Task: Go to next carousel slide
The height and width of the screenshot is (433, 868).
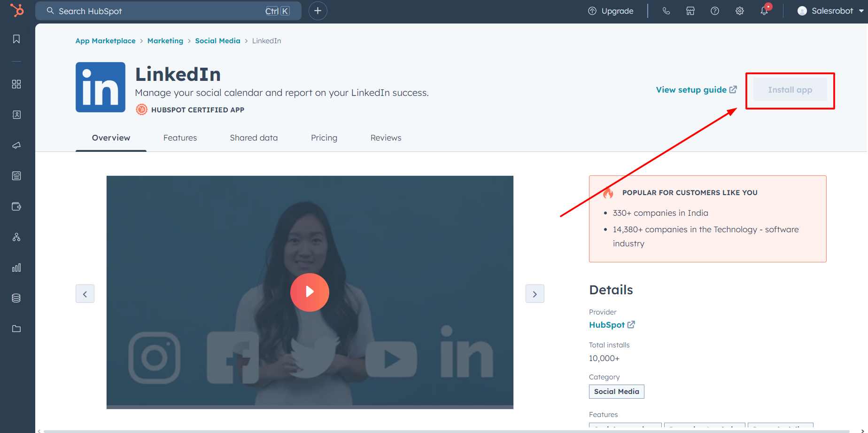Action: point(535,294)
